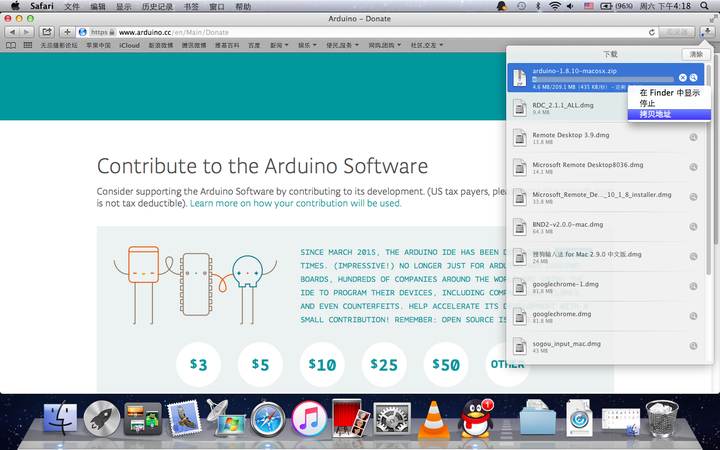The image size is (720, 450).
Task: Select the Microsoft_Remote_De..._10_1_8_installer.dmg download entry
Action: point(606,197)
